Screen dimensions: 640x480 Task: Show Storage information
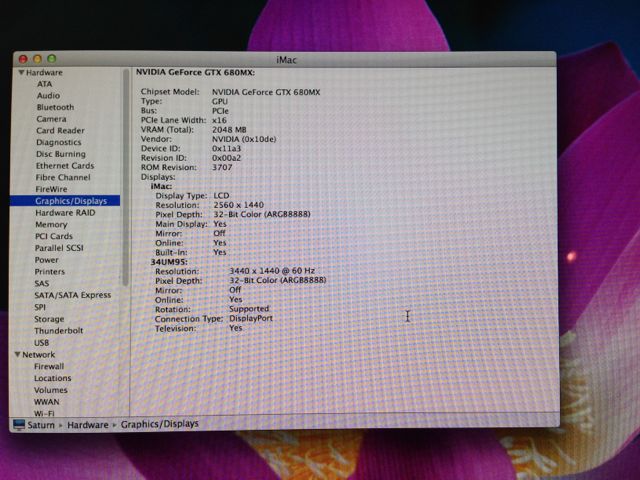tap(49, 319)
